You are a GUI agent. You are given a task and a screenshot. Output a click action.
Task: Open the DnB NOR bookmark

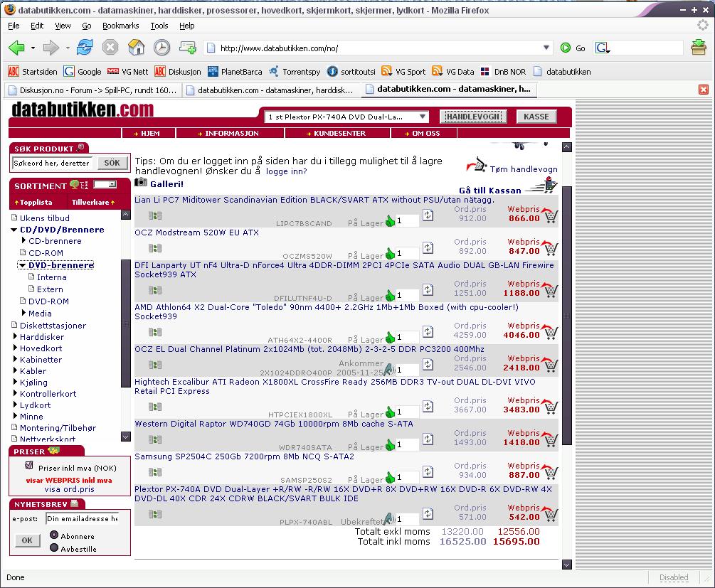point(504,72)
